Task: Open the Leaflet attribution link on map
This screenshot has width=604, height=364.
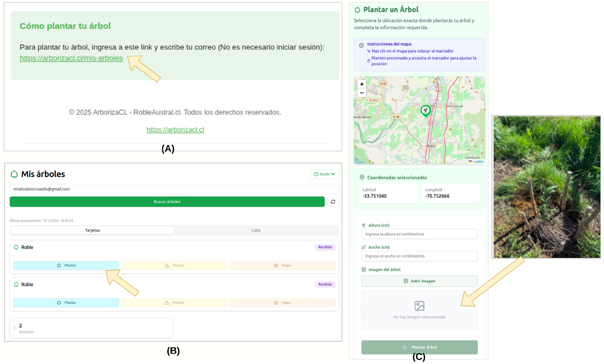Action: point(478,161)
